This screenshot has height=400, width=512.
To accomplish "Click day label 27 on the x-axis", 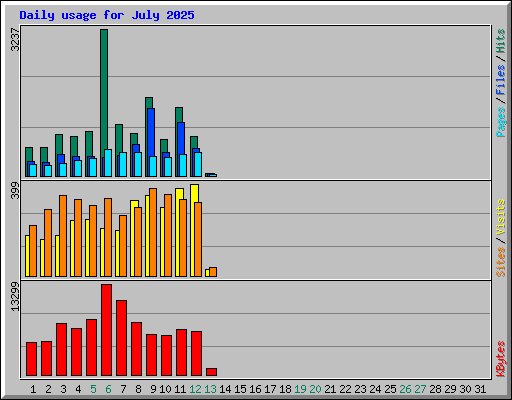I will coord(420,389).
